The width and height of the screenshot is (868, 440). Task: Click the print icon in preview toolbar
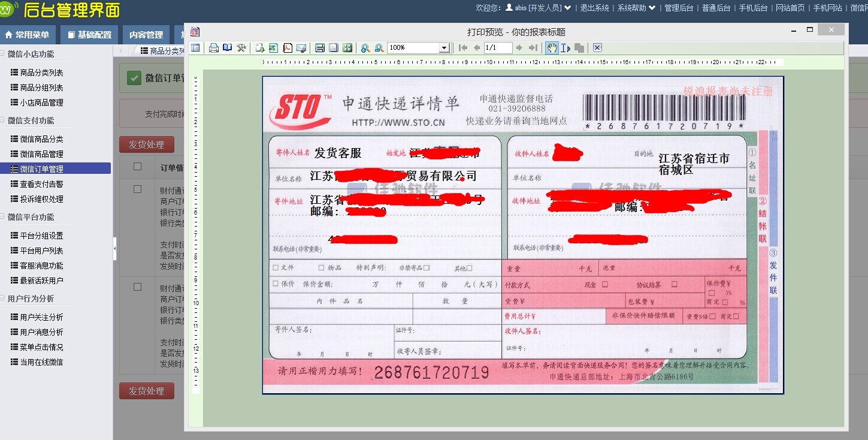(x=214, y=48)
